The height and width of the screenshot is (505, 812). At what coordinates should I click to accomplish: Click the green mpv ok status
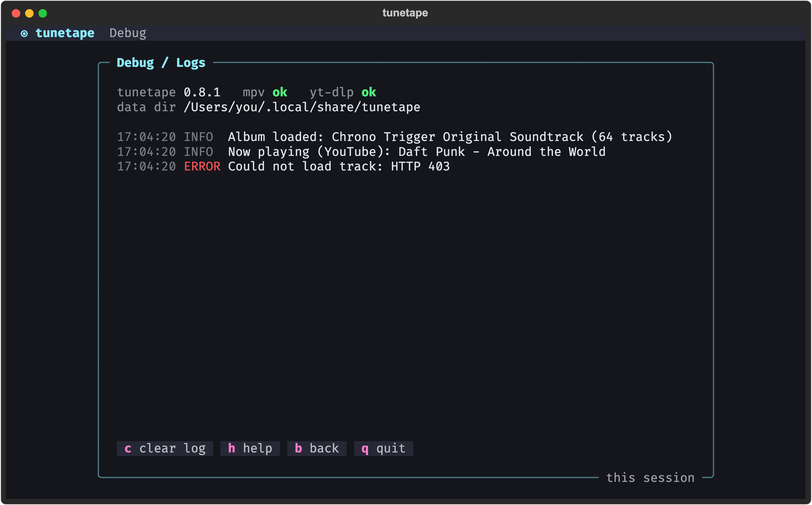pyautogui.click(x=280, y=92)
